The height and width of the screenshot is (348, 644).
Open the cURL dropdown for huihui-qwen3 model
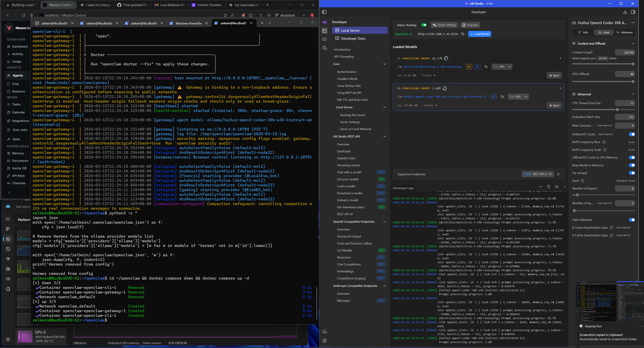coord(526,97)
